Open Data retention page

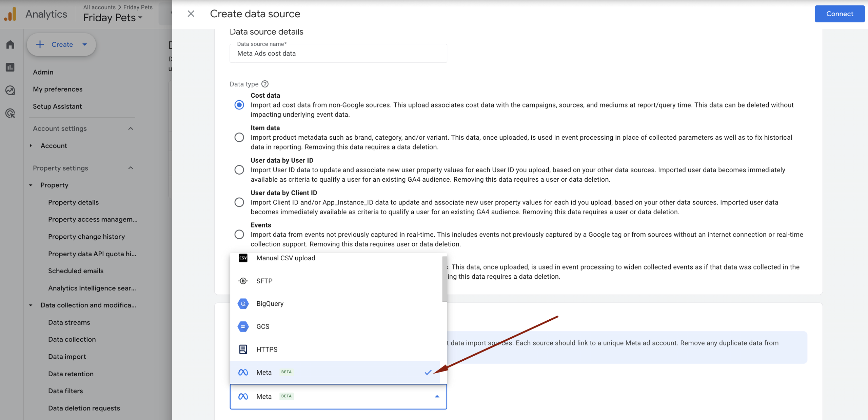(x=71, y=374)
